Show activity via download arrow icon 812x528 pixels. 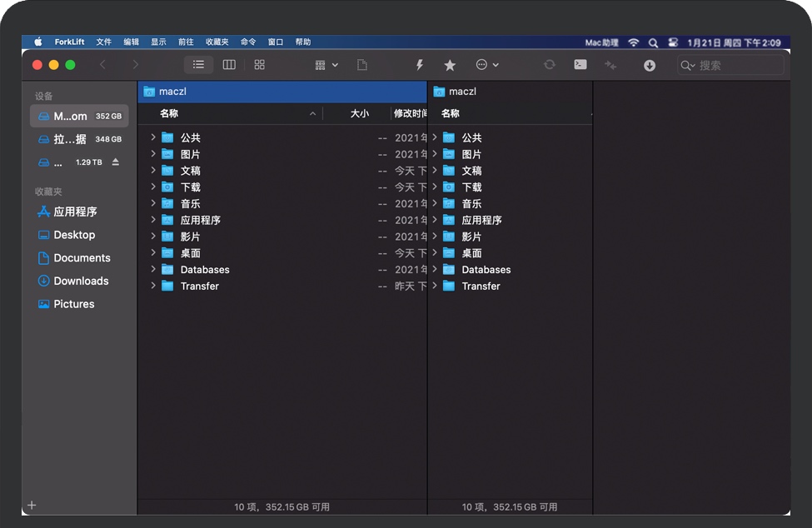[x=650, y=66]
